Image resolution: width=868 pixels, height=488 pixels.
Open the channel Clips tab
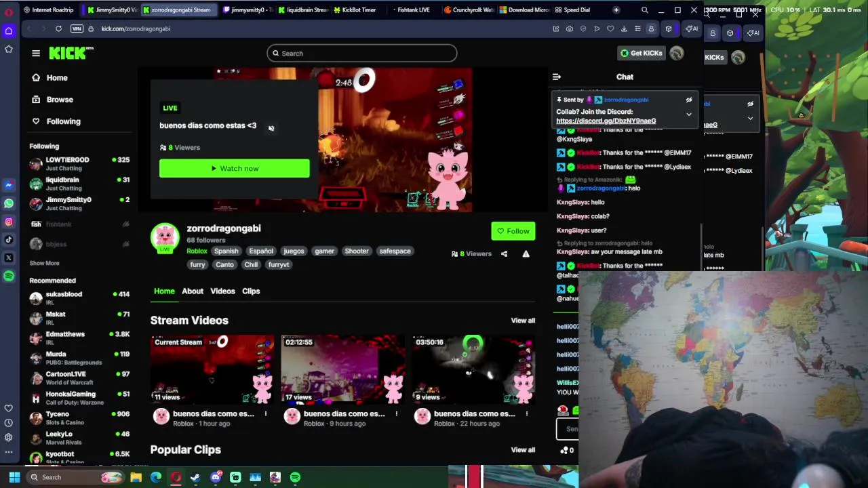point(251,291)
